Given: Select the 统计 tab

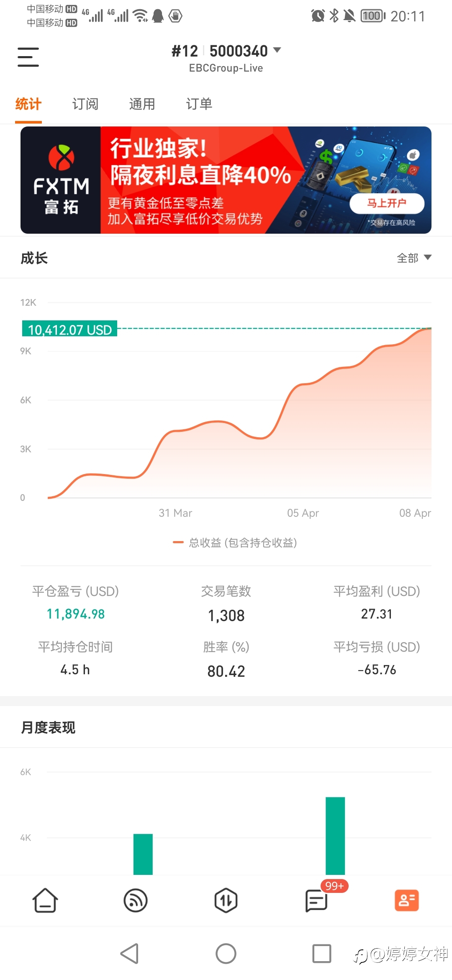Looking at the screenshot, I should pyautogui.click(x=28, y=104).
